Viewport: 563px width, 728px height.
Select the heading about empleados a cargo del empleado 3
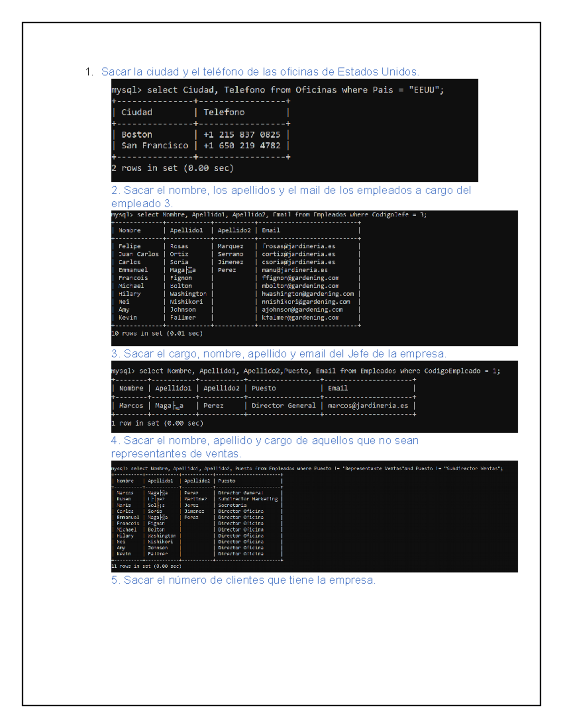pyautogui.click(x=291, y=196)
